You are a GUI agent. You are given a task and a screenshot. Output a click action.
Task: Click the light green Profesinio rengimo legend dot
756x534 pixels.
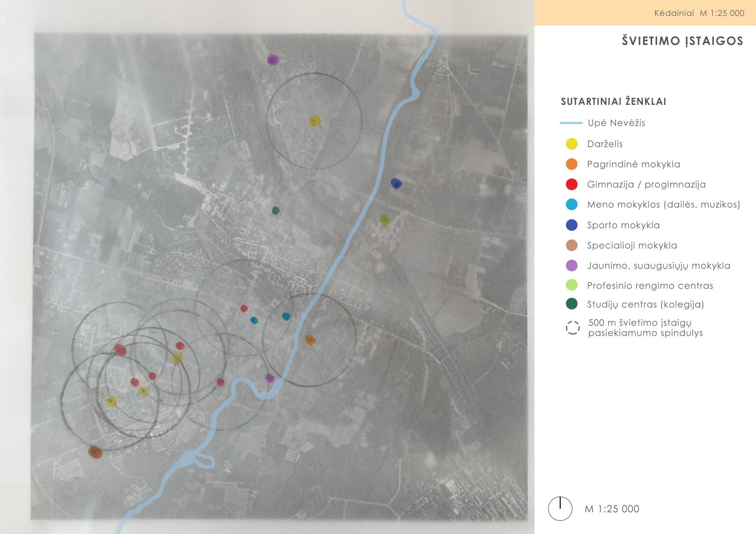(571, 285)
